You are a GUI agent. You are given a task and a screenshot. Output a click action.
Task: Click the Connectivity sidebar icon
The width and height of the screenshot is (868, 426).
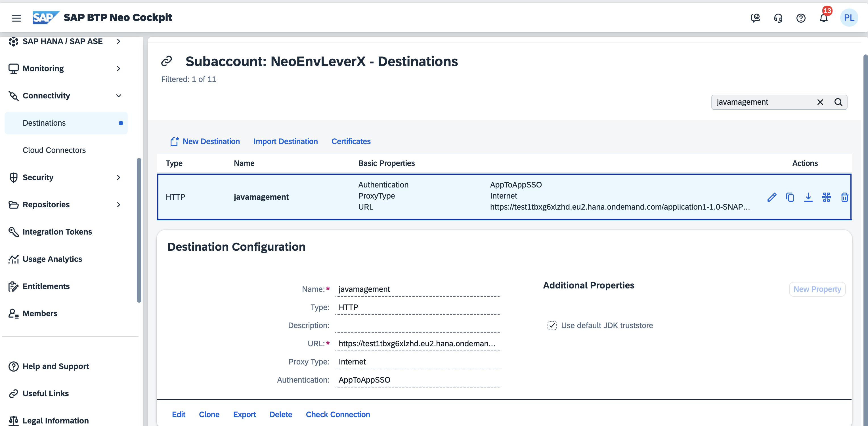click(x=13, y=96)
